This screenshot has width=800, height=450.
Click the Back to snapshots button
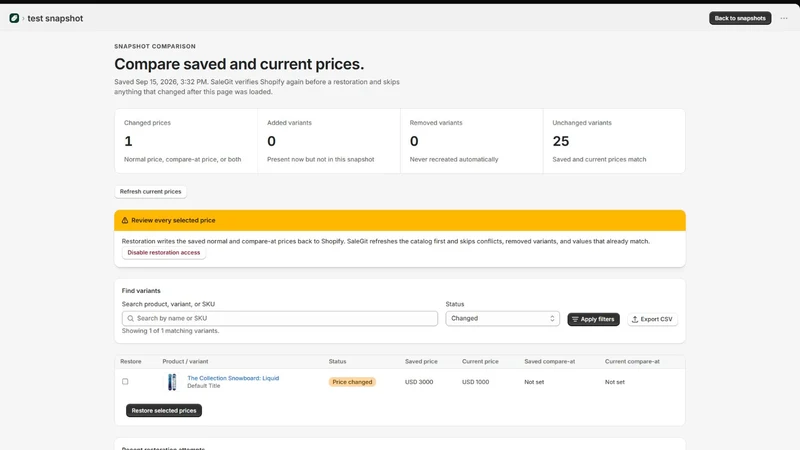[x=740, y=18]
